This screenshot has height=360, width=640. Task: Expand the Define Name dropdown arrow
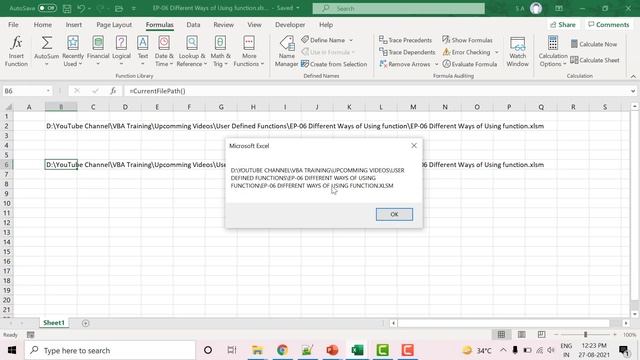(x=351, y=40)
